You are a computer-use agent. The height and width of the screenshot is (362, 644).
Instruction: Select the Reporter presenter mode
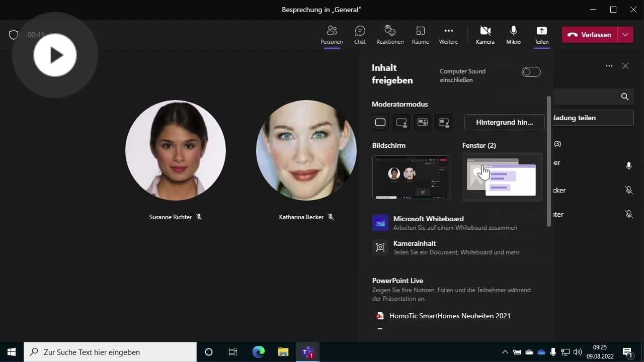[443, 122]
